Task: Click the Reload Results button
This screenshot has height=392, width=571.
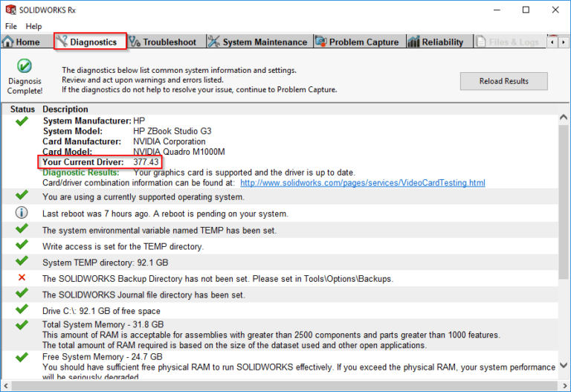Action: tap(503, 81)
